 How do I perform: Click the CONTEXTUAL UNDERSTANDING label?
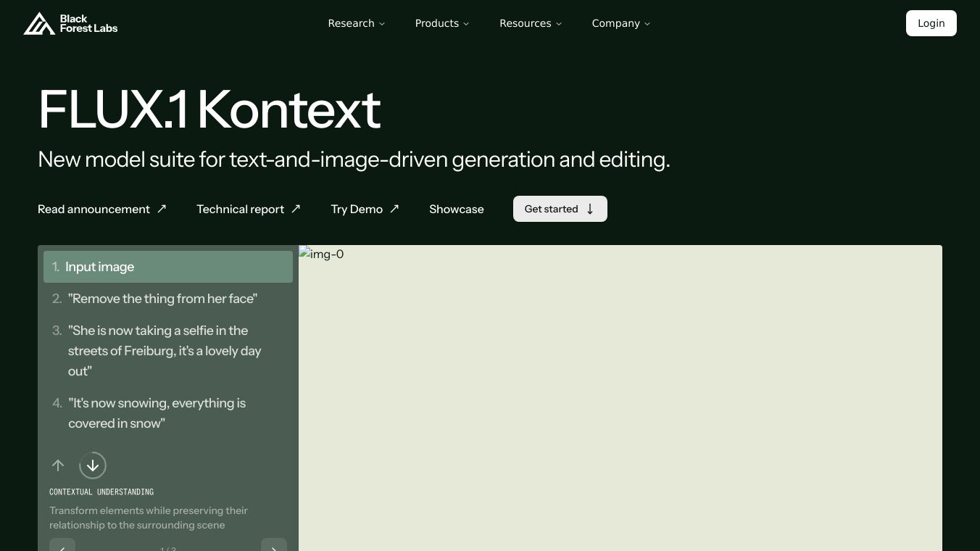click(101, 492)
